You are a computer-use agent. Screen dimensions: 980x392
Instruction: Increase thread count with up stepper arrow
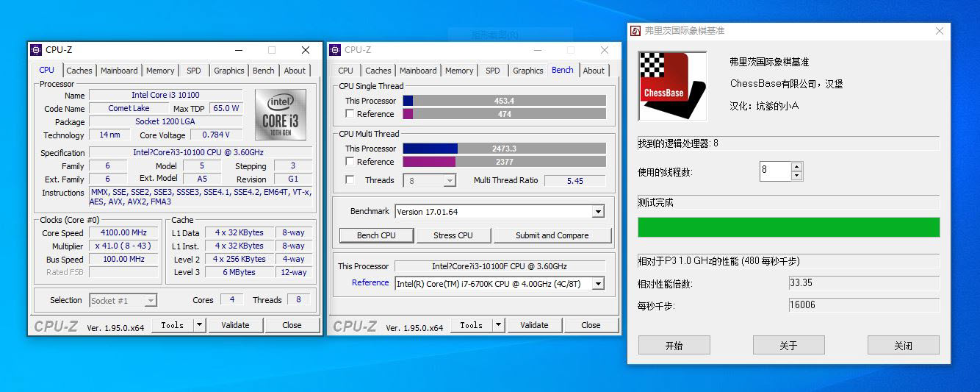click(x=797, y=167)
